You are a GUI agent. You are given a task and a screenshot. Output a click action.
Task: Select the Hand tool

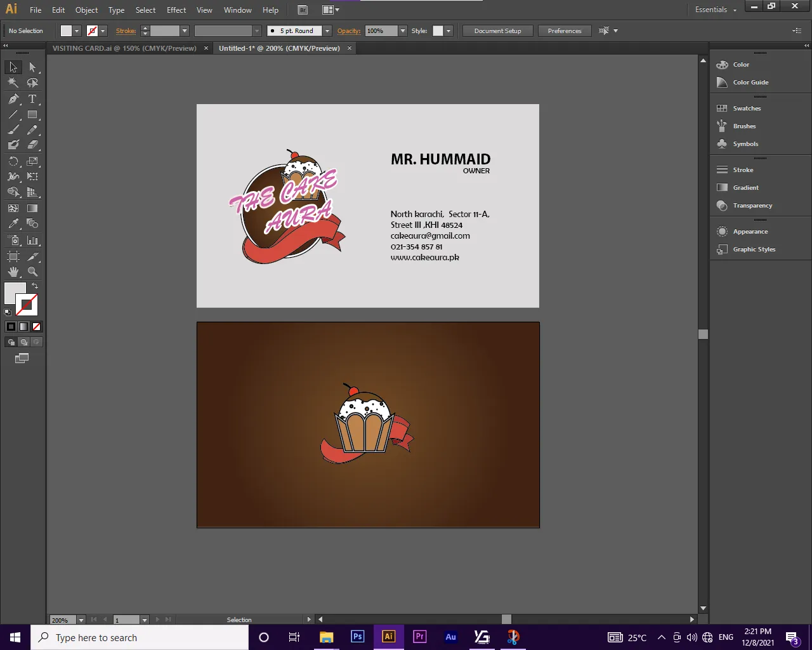pyautogui.click(x=13, y=272)
